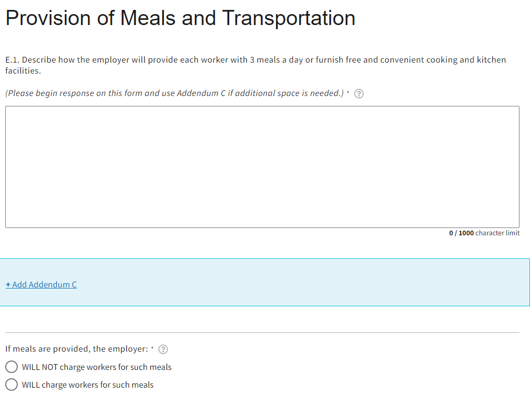Click the italic 'Please begin response' instruction
This screenshot has height=408, width=532.
pos(174,93)
